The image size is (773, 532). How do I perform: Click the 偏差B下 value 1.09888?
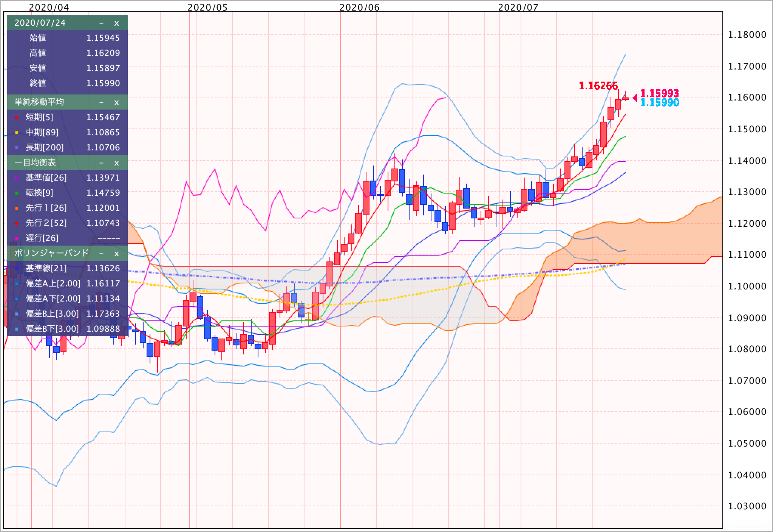pyautogui.click(x=103, y=329)
